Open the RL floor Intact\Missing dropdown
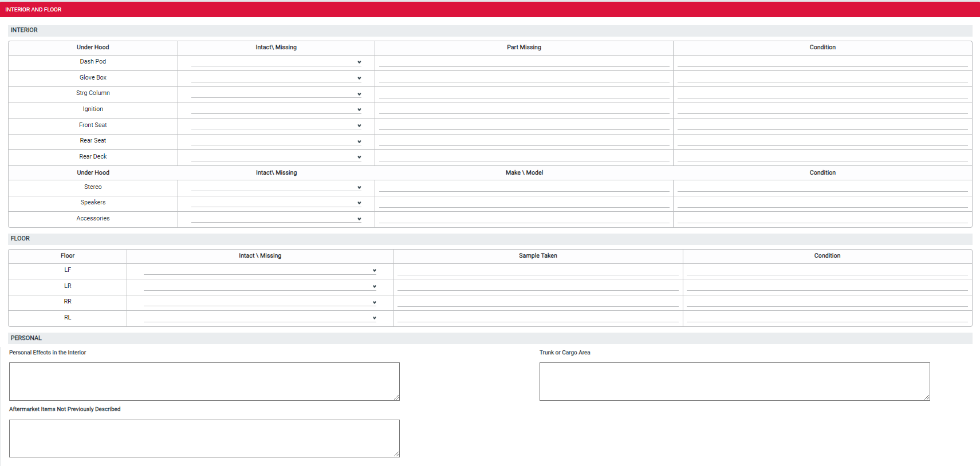The width and height of the screenshot is (980, 466). tap(260, 318)
